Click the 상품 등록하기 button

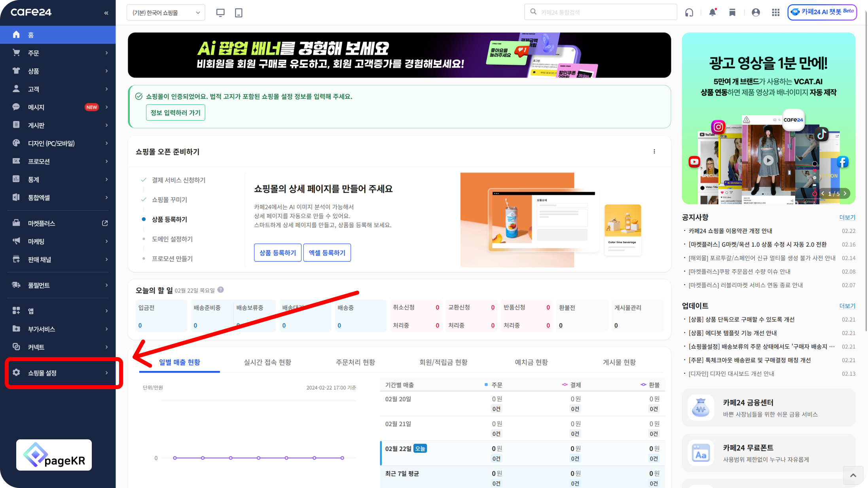coord(277,253)
